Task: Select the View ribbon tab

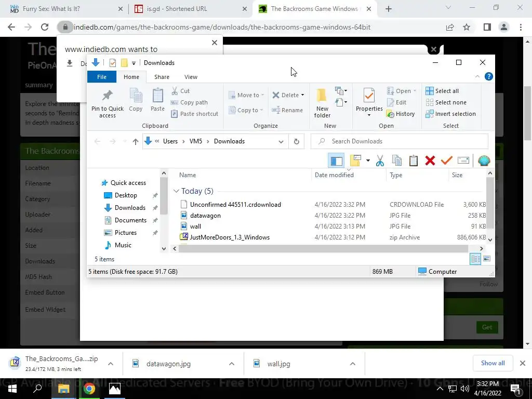Action: tap(191, 77)
